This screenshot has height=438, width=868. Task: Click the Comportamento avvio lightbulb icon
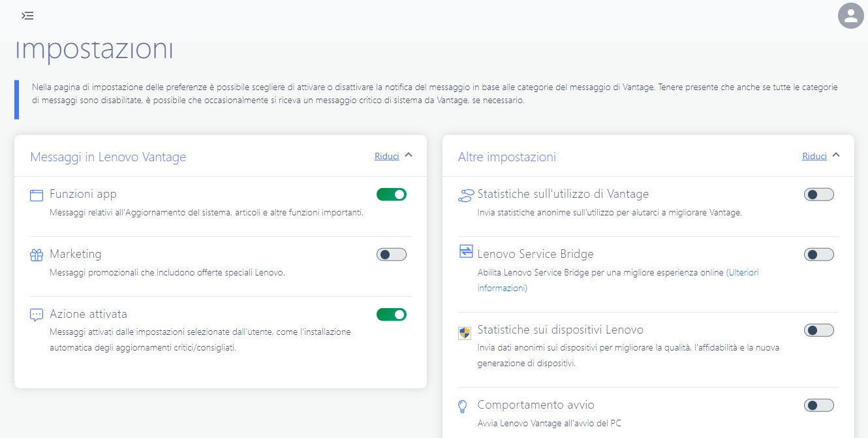tap(463, 406)
